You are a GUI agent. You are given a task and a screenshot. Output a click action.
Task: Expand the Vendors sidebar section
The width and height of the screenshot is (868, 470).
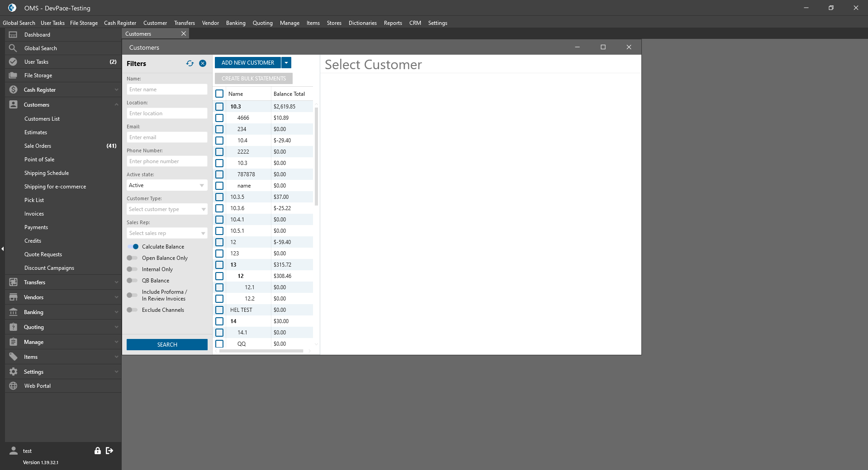click(x=116, y=297)
